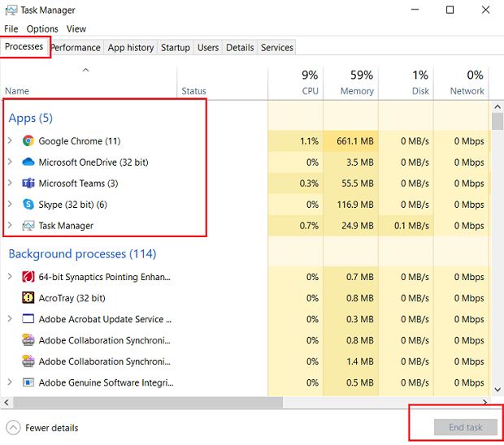
Task: Click the Fewer details link
Action: [x=52, y=428]
